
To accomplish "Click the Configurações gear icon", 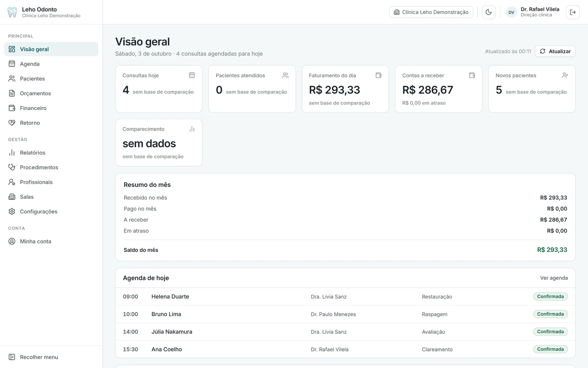I will point(12,211).
